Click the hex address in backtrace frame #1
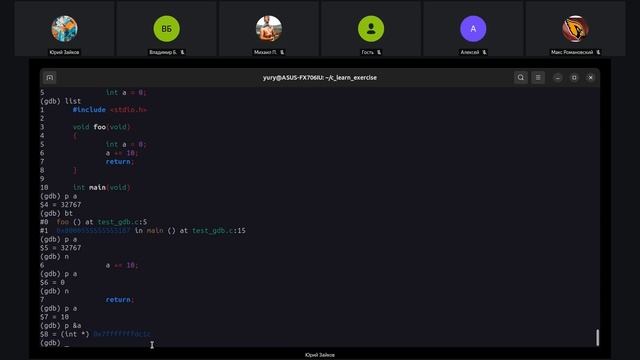The image size is (640, 360). click(93, 231)
